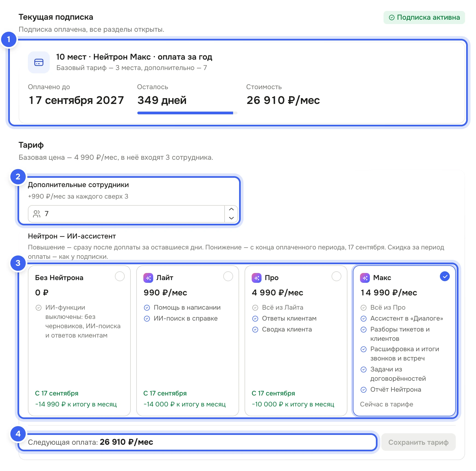Click the remaining days progress bar

187,113
